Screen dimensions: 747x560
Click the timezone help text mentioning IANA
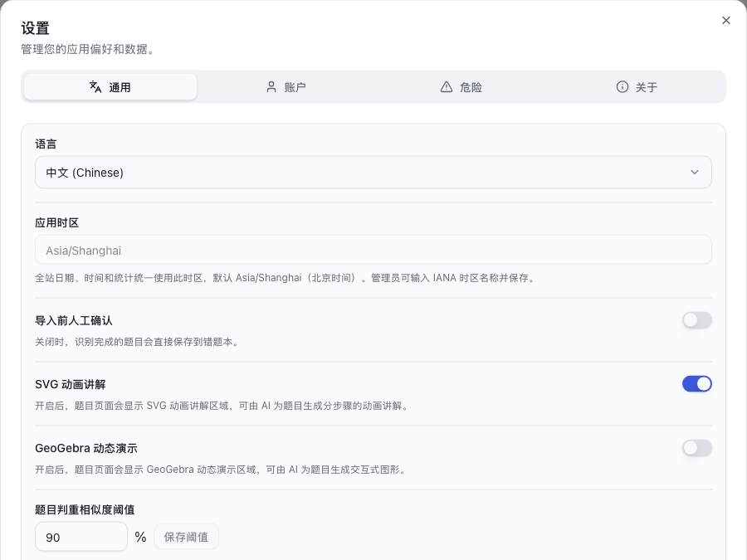(x=286, y=278)
